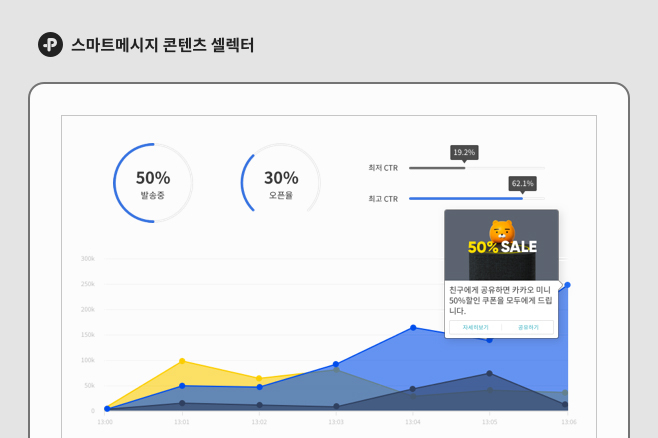
Task: Click the black P logo icon
Action: (x=50, y=44)
